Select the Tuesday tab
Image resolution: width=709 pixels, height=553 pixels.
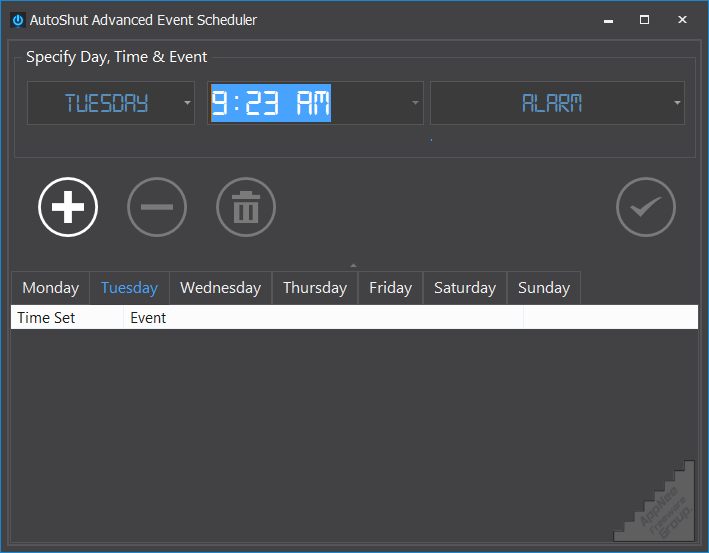tap(129, 288)
